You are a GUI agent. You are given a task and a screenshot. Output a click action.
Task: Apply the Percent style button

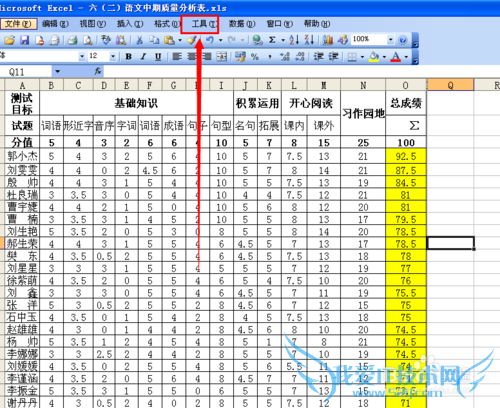255,57
